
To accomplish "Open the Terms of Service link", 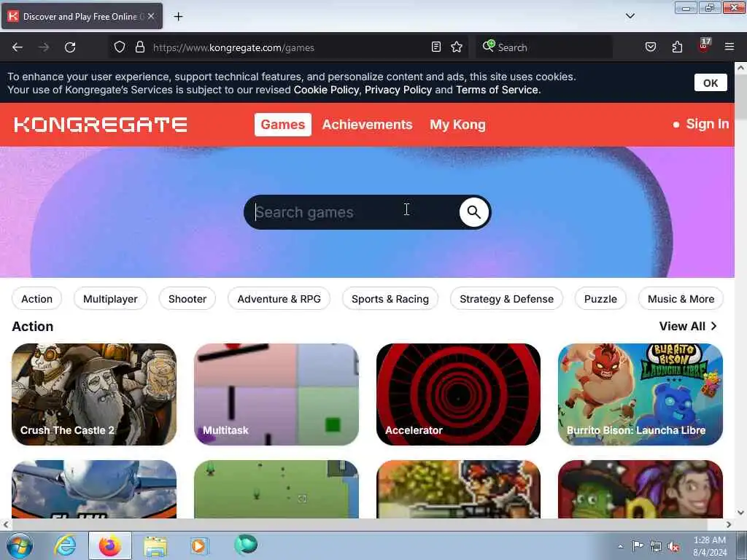I will pyautogui.click(x=498, y=90).
